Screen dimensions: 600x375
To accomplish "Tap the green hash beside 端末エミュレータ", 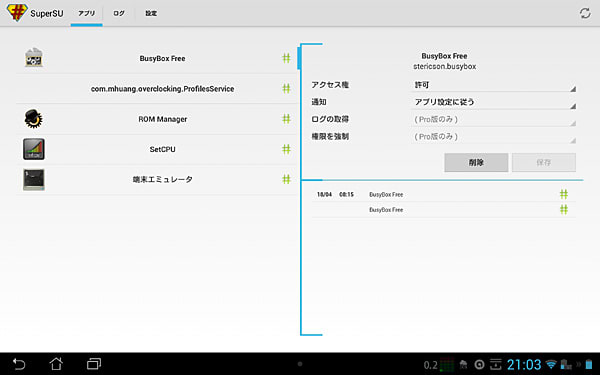I will click(x=286, y=179).
